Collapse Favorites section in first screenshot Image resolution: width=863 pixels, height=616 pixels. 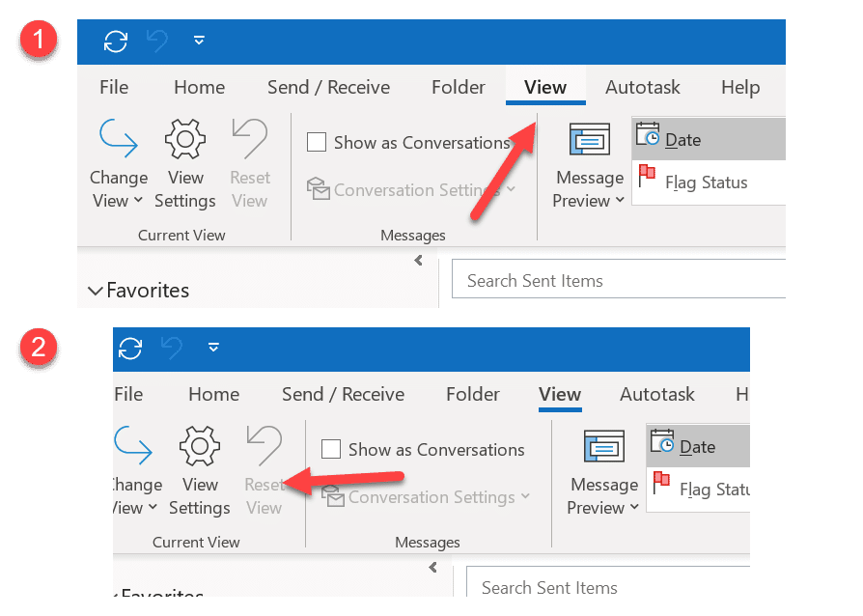point(96,291)
